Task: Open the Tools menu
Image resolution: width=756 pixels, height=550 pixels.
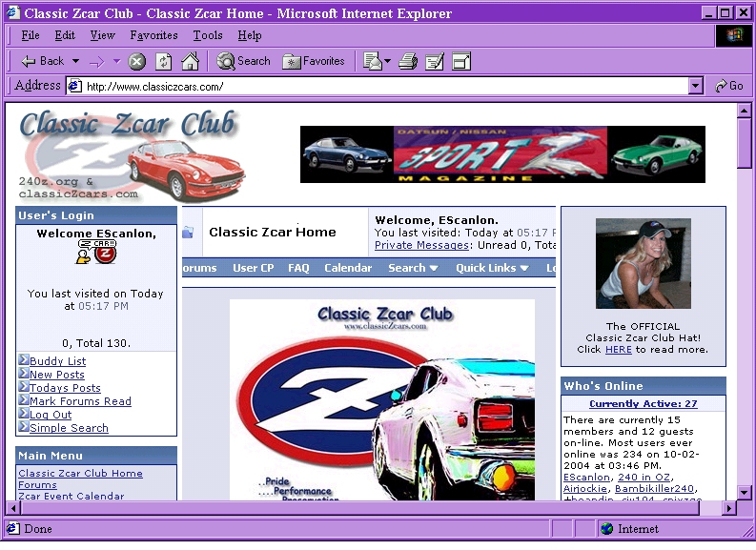Action: click(x=208, y=35)
